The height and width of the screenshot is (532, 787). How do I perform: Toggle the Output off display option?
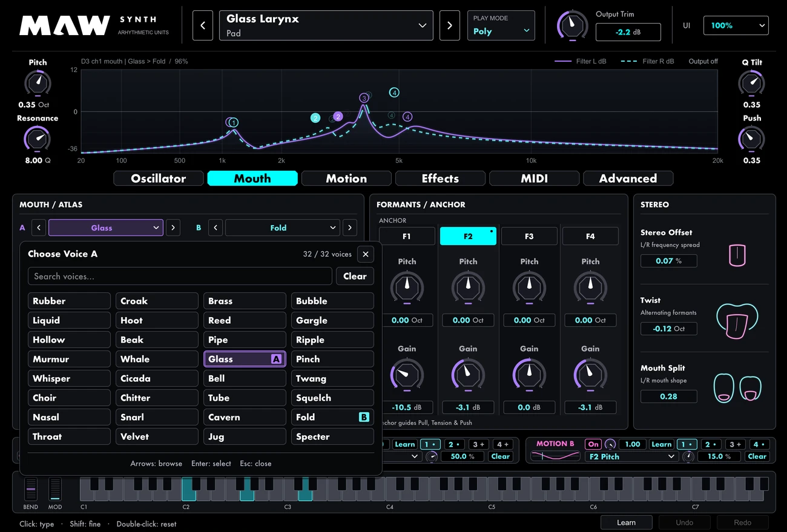pos(703,61)
